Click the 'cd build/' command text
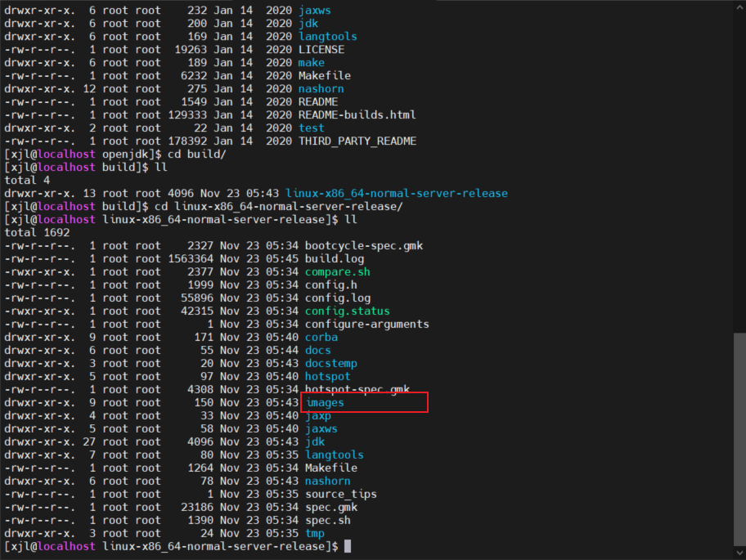Viewport: 746px width, 560px height. click(197, 154)
